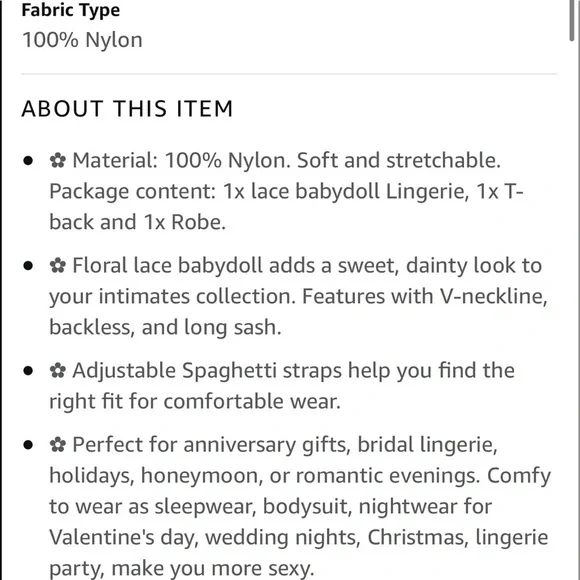This screenshot has height=580, width=580.
Task: Click the 'back and 1x Robe' line
Action: click(x=137, y=222)
